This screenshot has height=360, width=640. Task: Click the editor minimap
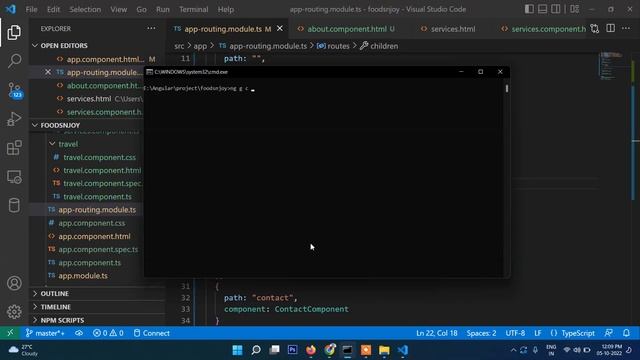612,66
